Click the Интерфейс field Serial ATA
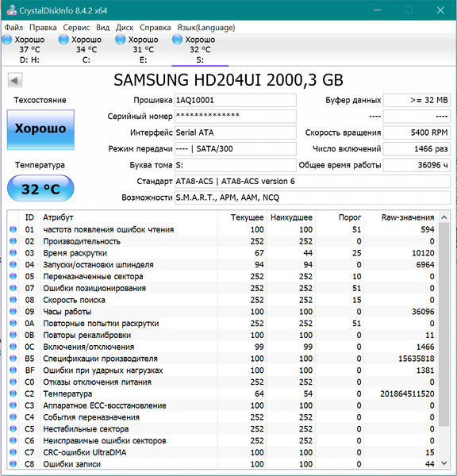 tap(236, 132)
